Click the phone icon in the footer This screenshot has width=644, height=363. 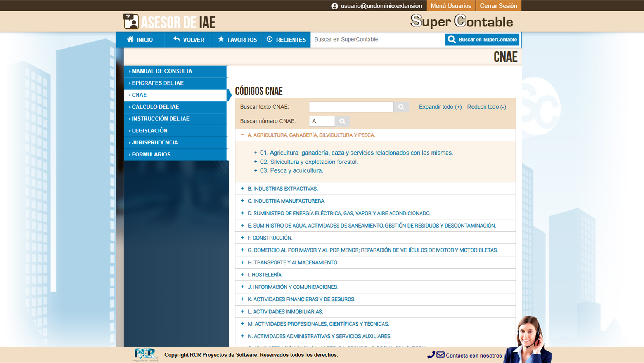point(431,354)
